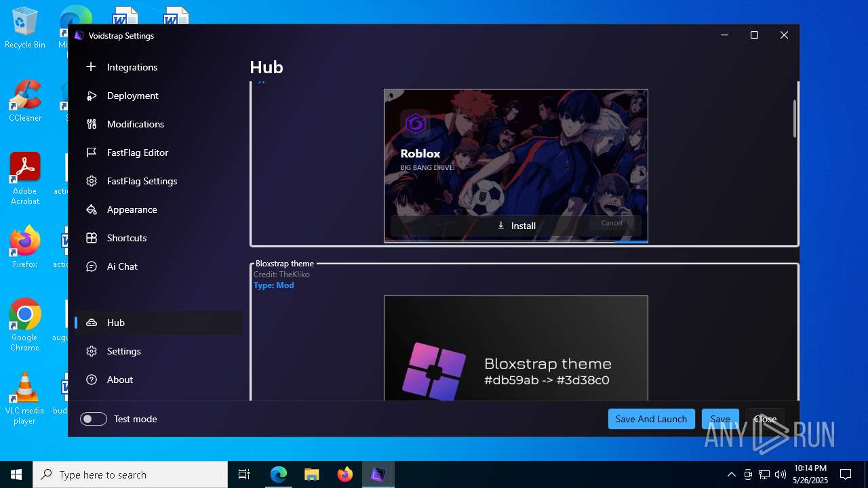Screen dimensions: 868x488
Task: Click the FastFlag Settings gear icon
Action: [x=92, y=181]
